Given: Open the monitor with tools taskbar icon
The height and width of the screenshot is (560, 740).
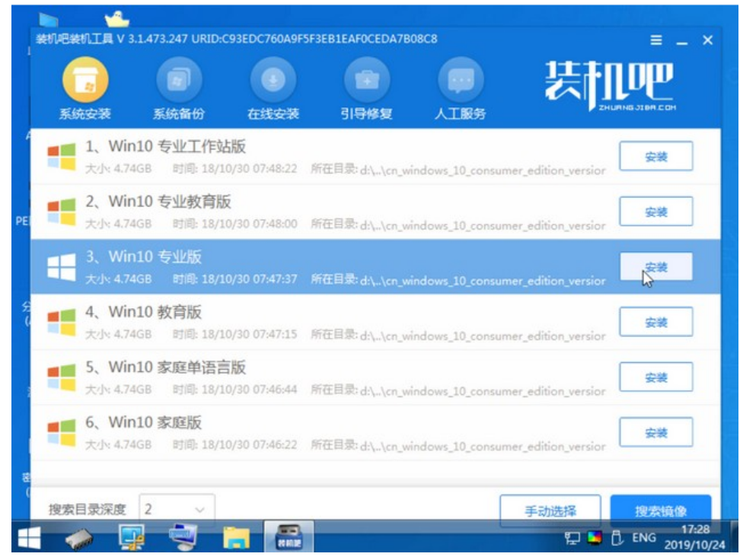Looking at the screenshot, I should 132,537.
